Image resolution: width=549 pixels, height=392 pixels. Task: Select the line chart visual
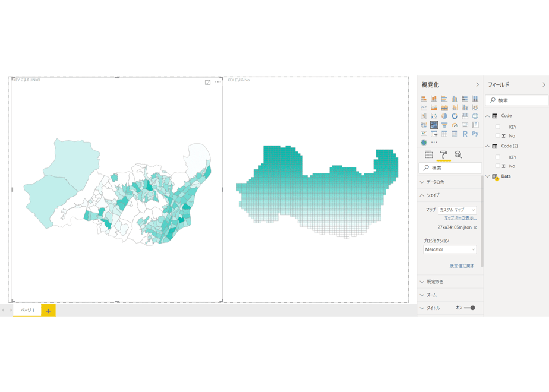[424, 107]
